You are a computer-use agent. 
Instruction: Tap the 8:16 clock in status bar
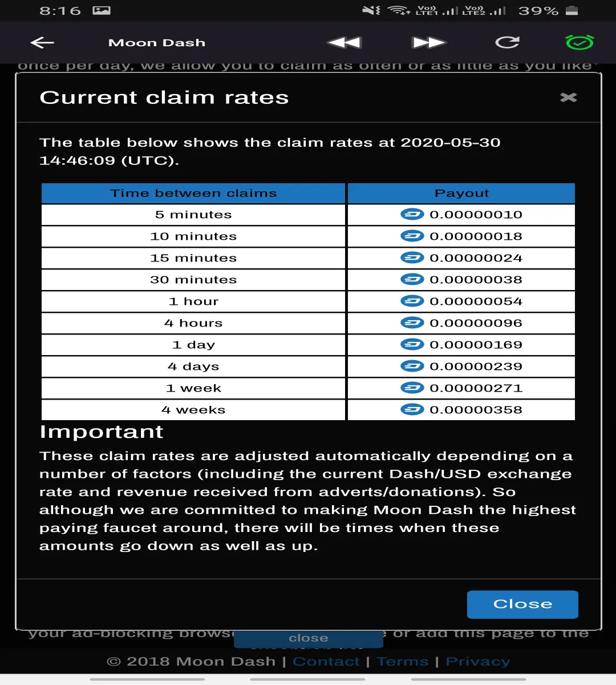coord(60,10)
